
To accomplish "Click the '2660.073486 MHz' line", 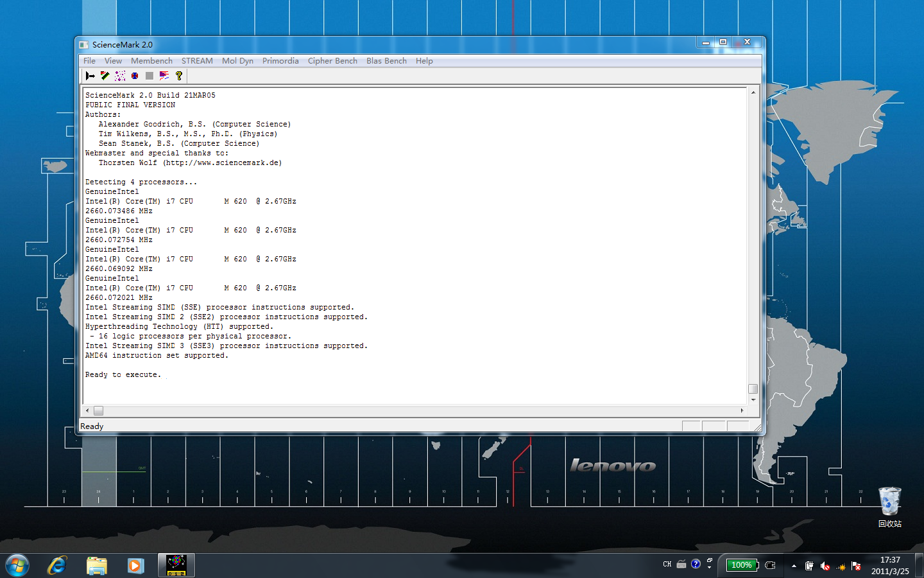I will 119,211.
